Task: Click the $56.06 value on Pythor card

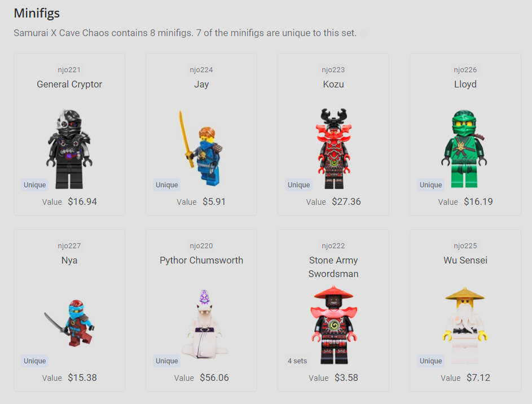Action: [214, 377]
